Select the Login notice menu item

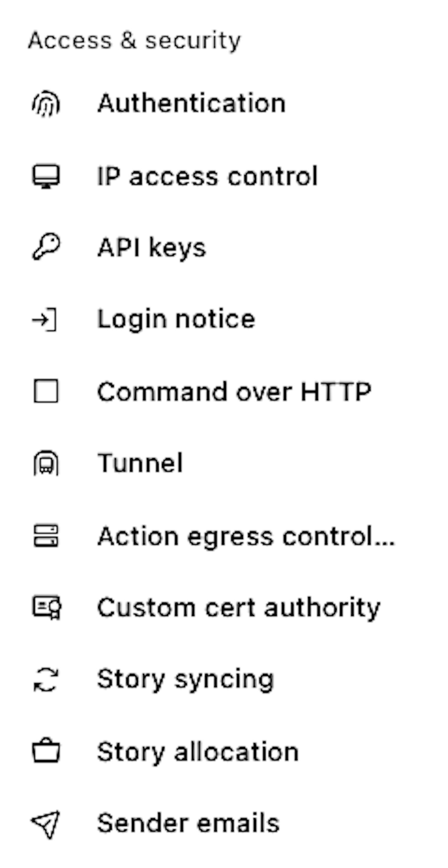[176, 320]
